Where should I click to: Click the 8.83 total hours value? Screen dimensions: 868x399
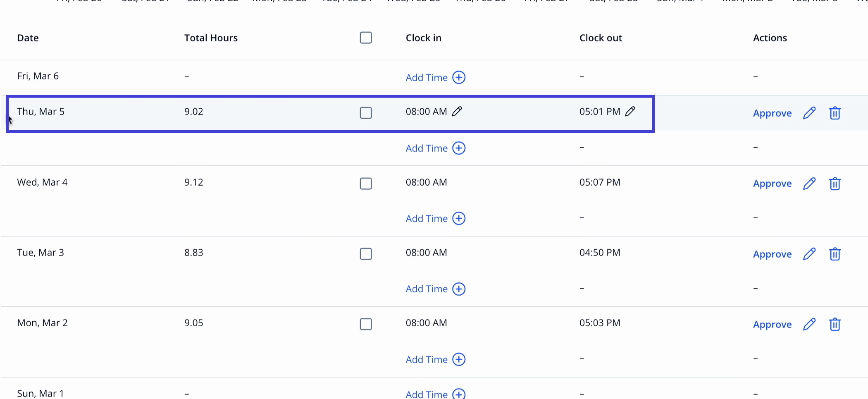(x=193, y=253)
